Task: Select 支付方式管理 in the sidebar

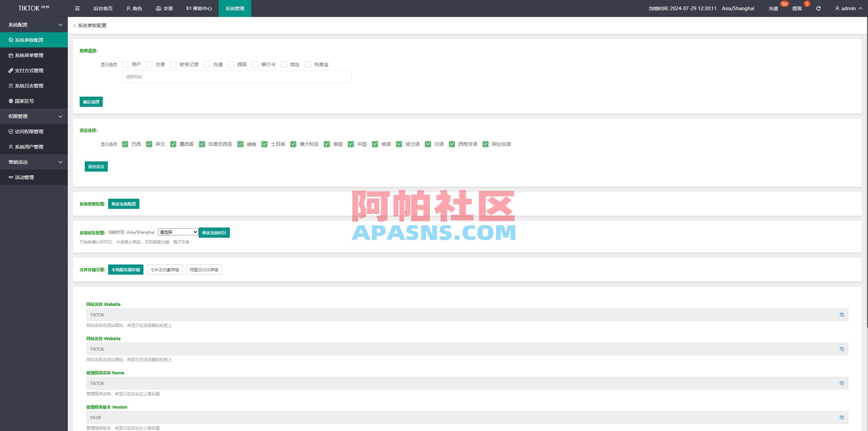Action: pyautogui.click(x=29, y=71)
